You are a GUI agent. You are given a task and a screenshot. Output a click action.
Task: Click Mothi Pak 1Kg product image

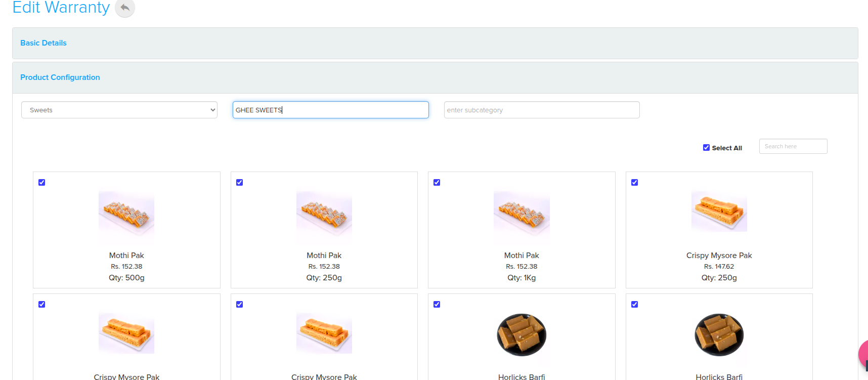(x=522, y=214)
